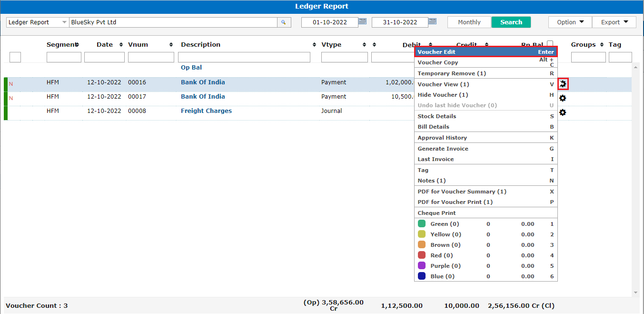Open the Option dropdown menu
644x314 pixels.
(570, 22)
